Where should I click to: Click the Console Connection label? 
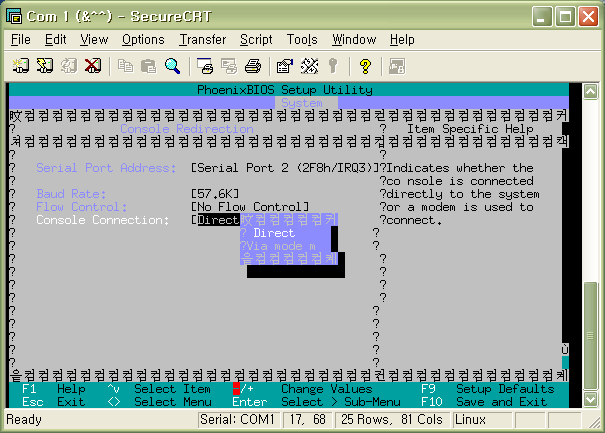point(103,220)
